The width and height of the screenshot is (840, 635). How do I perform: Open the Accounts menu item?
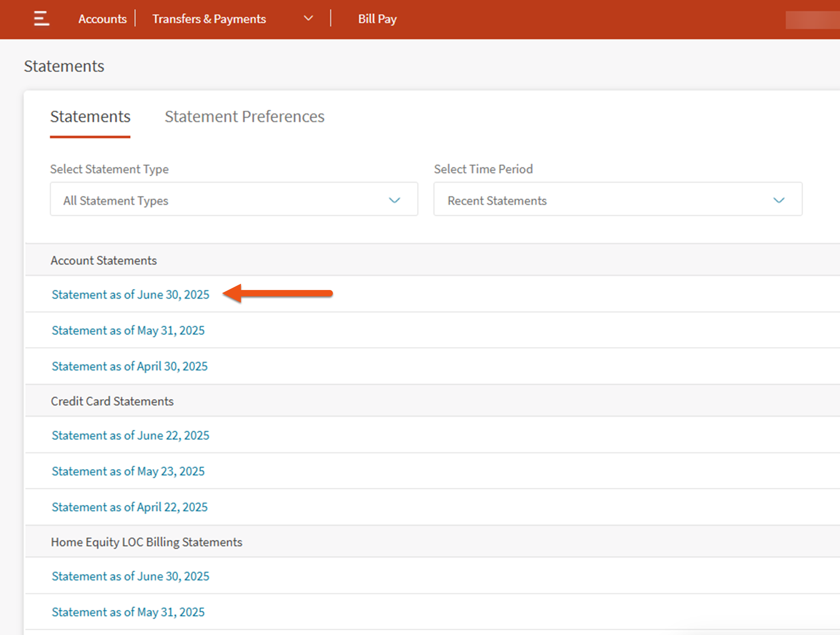coord(103,19)
